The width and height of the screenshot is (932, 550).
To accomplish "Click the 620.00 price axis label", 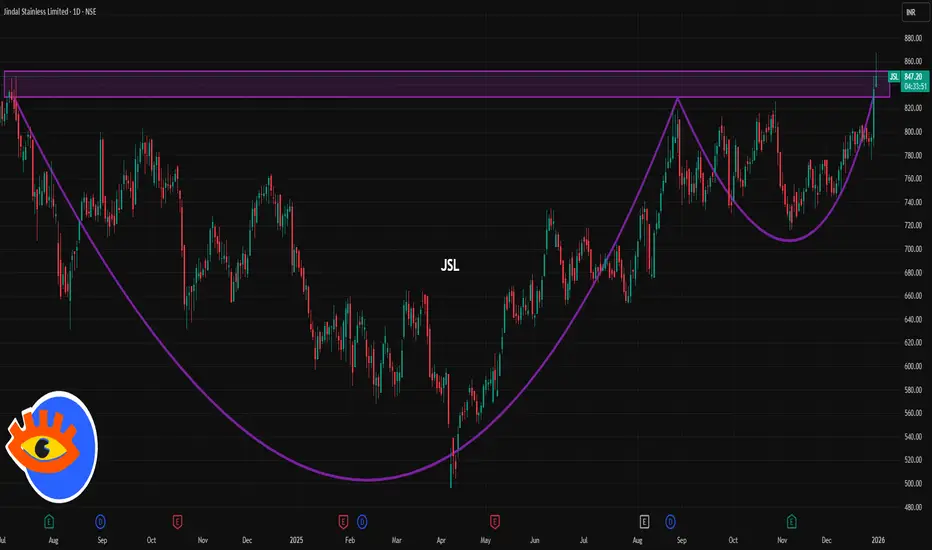I will pos(913,343).
